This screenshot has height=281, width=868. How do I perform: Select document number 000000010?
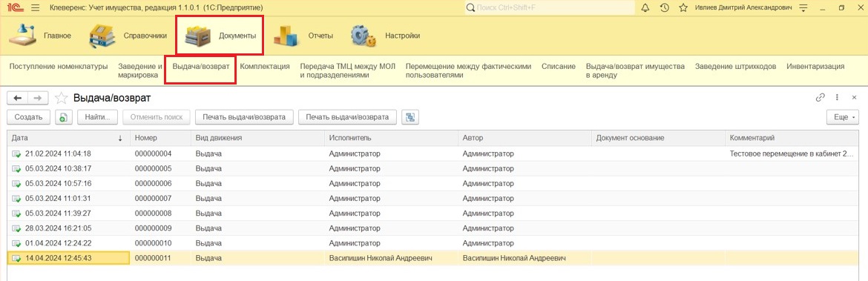(154, 243)
